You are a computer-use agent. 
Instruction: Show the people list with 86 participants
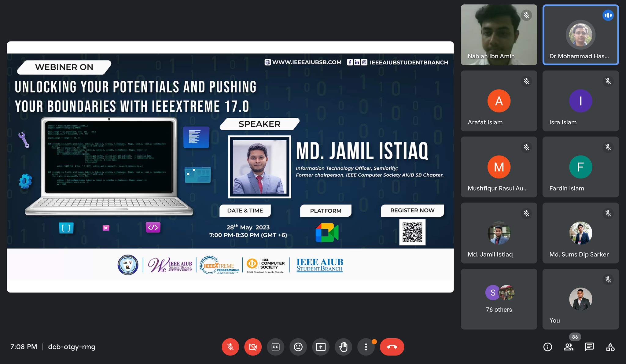(x=569, y=347)
